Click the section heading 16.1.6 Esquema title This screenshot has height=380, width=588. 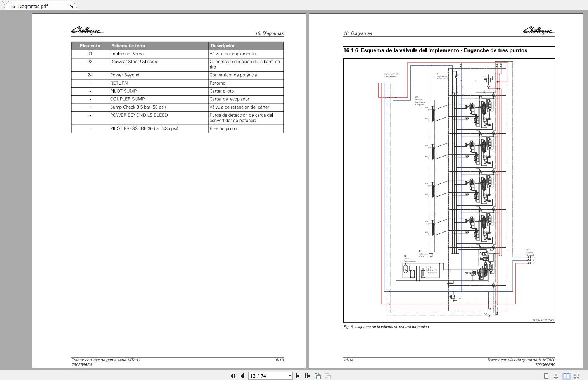coord(435,50)
